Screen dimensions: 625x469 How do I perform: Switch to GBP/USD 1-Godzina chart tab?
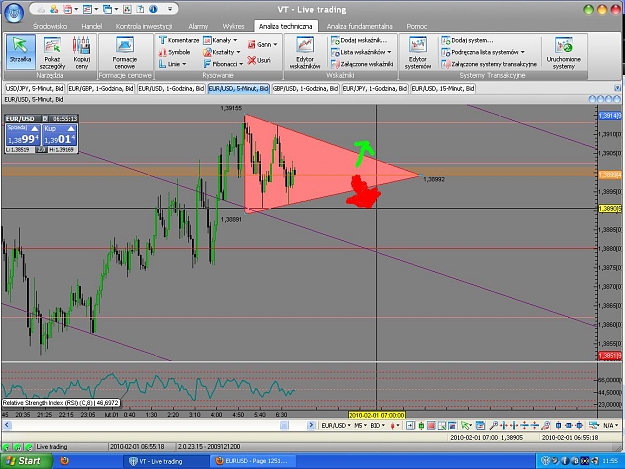point(305,88)
